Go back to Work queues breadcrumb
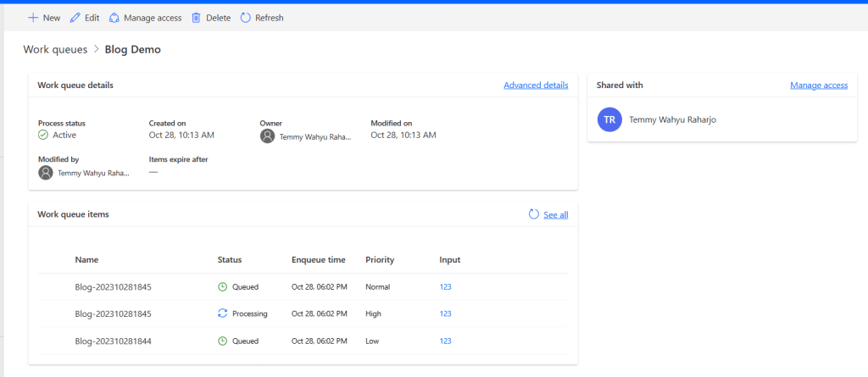 [55, 49]
